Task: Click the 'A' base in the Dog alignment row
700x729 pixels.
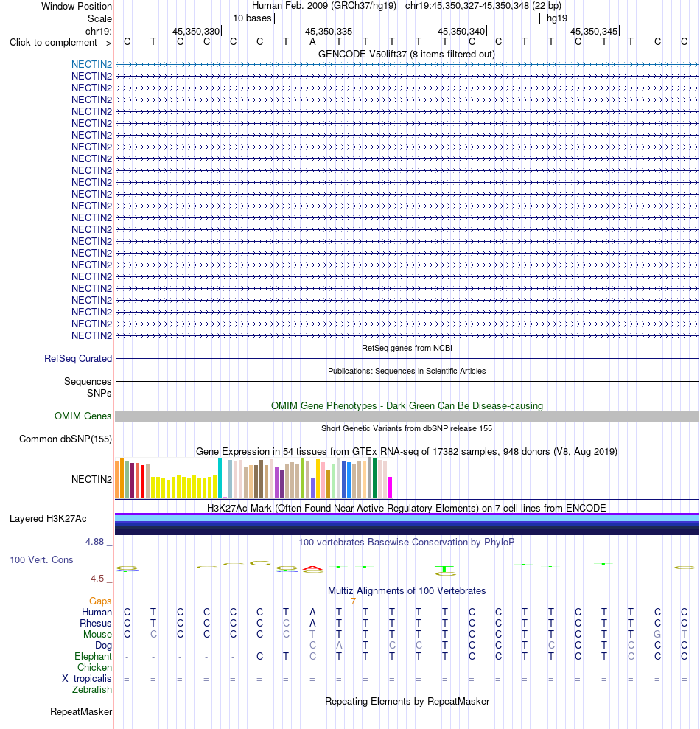Action: (339, 645)
